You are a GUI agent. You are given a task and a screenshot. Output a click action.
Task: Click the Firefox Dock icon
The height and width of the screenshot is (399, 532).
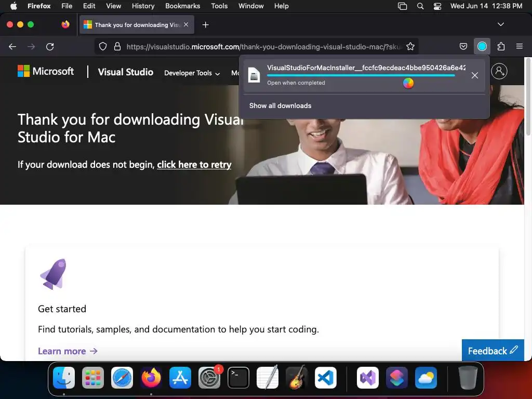151,378
